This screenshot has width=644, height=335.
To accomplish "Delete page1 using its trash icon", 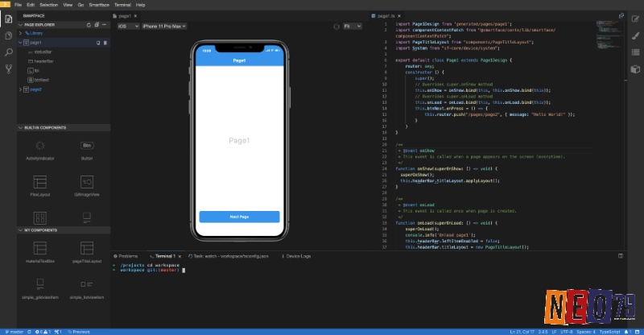I will pyautogui.click(x=105, y=43).
